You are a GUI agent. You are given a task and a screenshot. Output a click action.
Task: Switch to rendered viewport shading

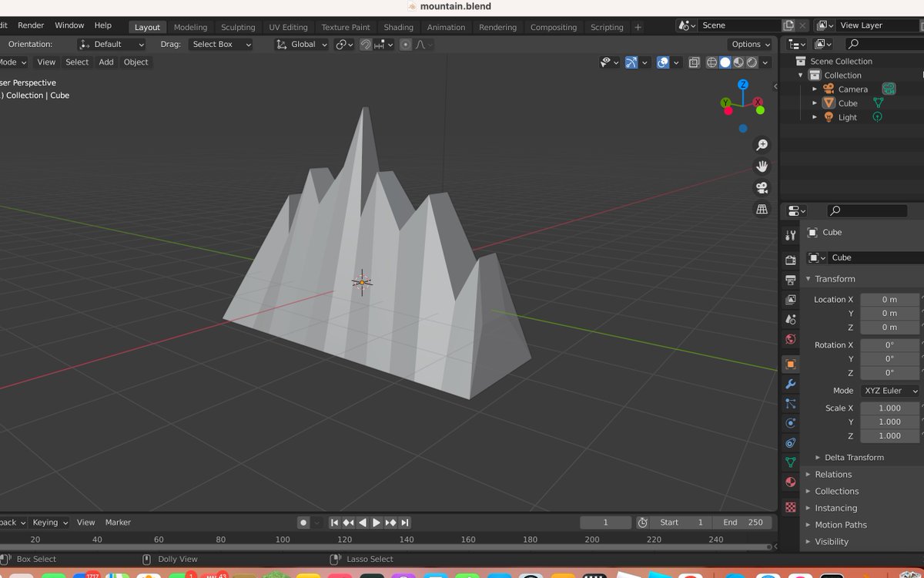[752, 62]
